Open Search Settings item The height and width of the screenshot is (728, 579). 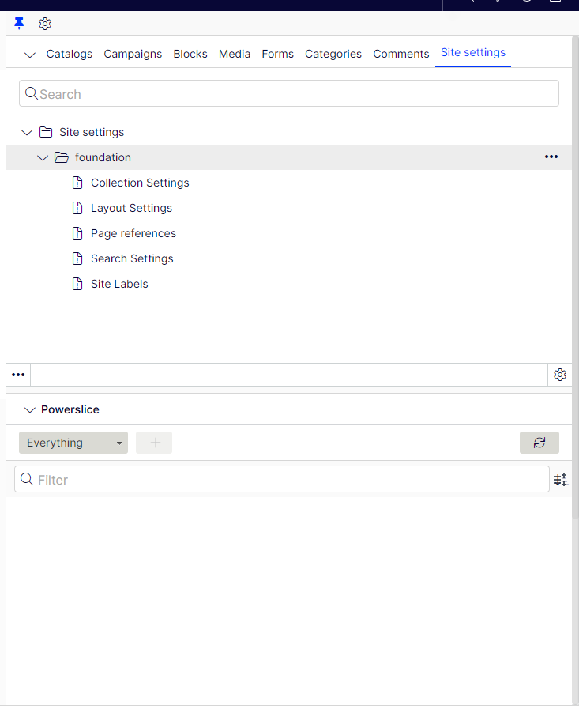coord(132,258)
